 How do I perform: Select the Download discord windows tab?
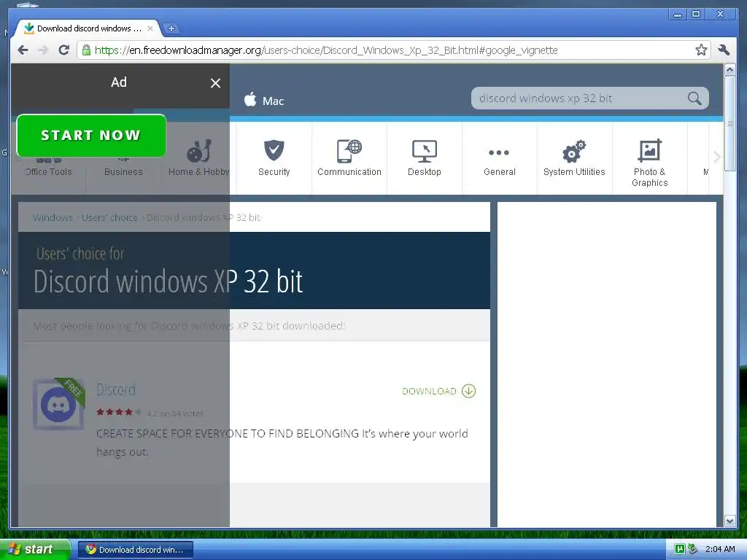click(89, 28)
